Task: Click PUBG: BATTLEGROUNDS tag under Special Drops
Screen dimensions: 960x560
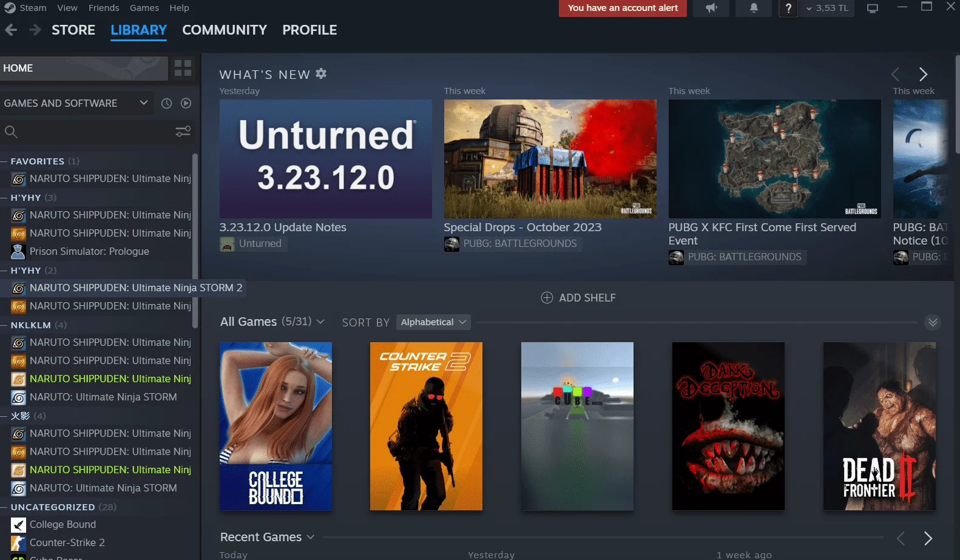Action: (x=512, y=244)
